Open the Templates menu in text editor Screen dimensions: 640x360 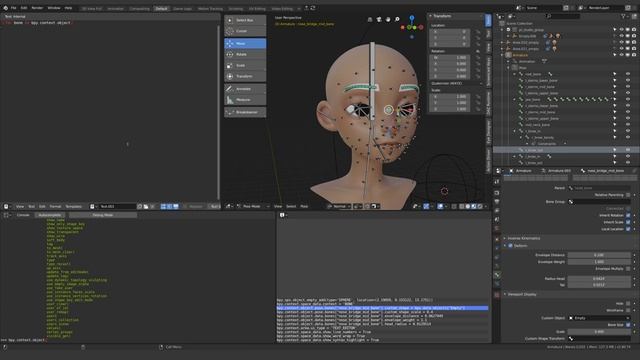pos(74,207)
